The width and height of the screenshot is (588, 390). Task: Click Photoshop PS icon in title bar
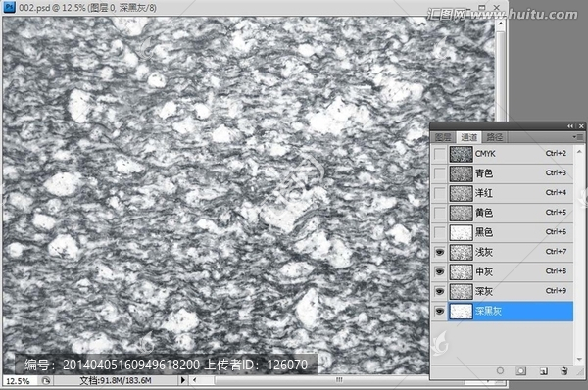coord(9,7)
